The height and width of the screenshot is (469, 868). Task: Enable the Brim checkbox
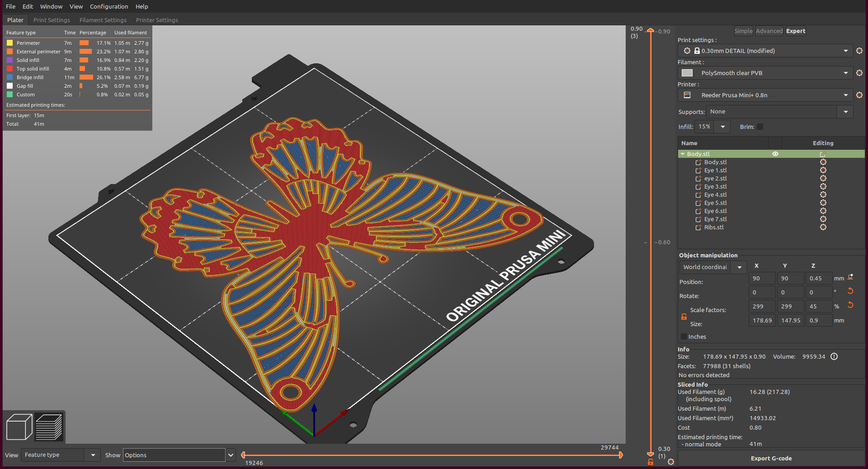(x=760, y=127)
